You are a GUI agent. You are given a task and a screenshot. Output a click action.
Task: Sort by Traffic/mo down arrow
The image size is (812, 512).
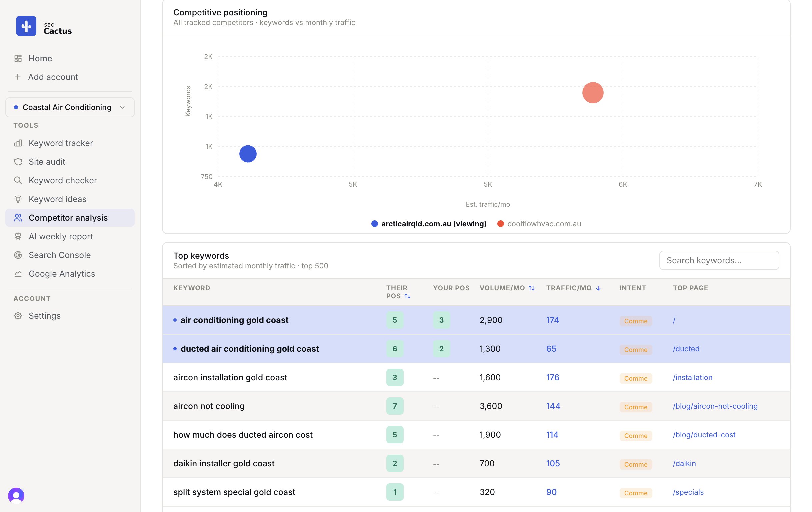(x=598, y=288)
